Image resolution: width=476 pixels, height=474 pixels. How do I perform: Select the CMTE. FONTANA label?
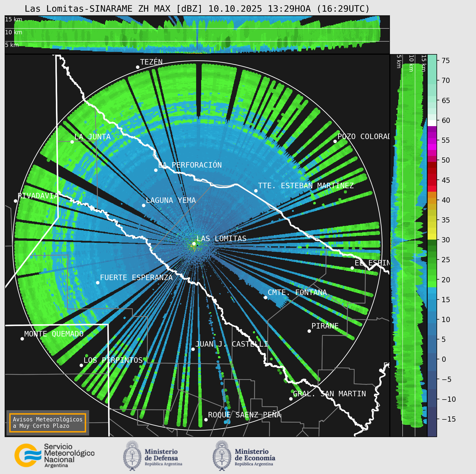[x=297, y=292]
